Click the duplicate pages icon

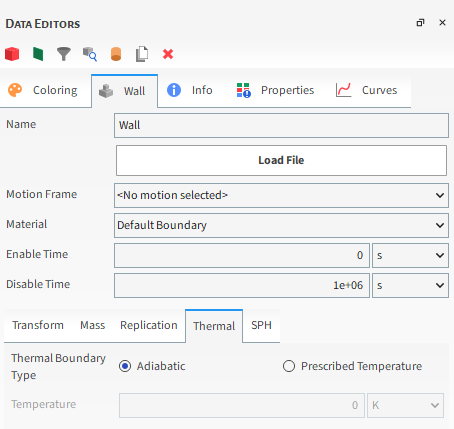click(x=142, y=54)
